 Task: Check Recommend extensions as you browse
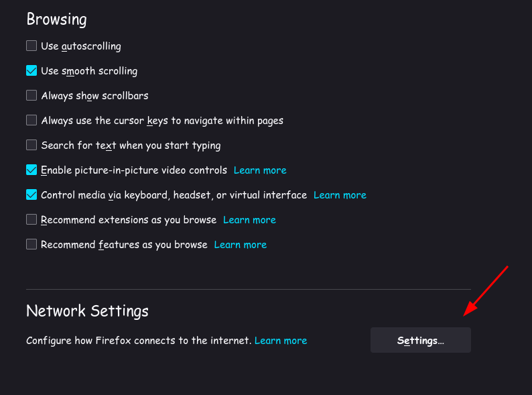[x=31, y=219]
